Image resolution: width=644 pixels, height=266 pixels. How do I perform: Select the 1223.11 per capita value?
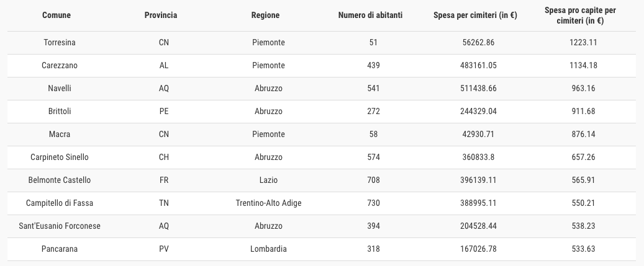583,43
